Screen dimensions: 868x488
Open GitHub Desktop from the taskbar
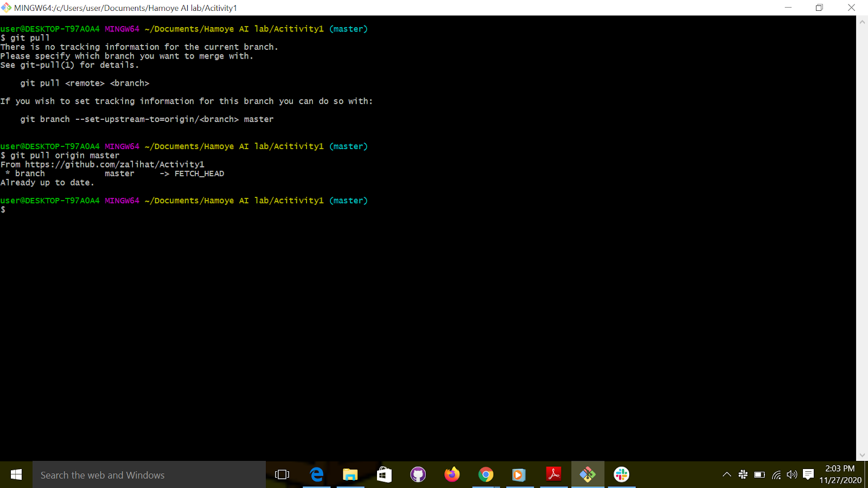pyautogui.click(x=418, y=475)
